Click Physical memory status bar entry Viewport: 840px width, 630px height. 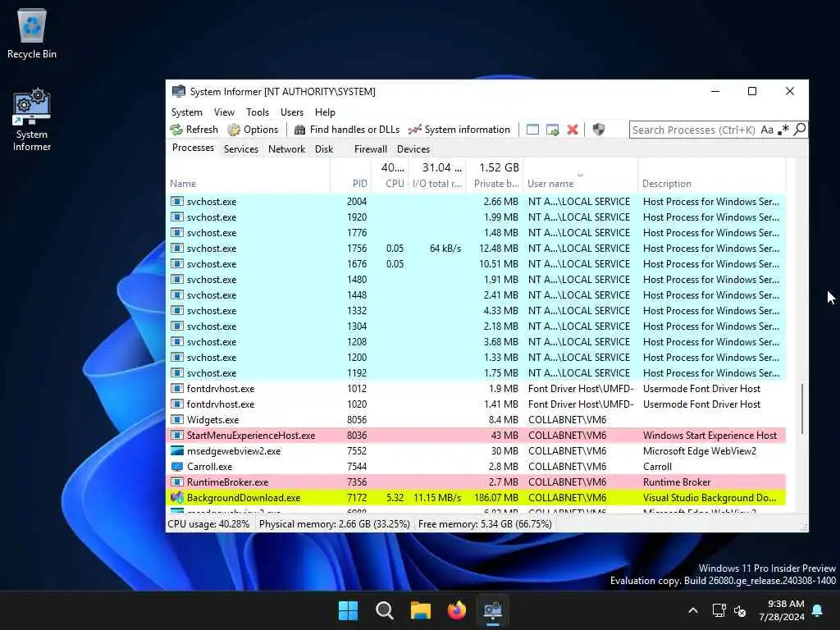coord(335,524)
